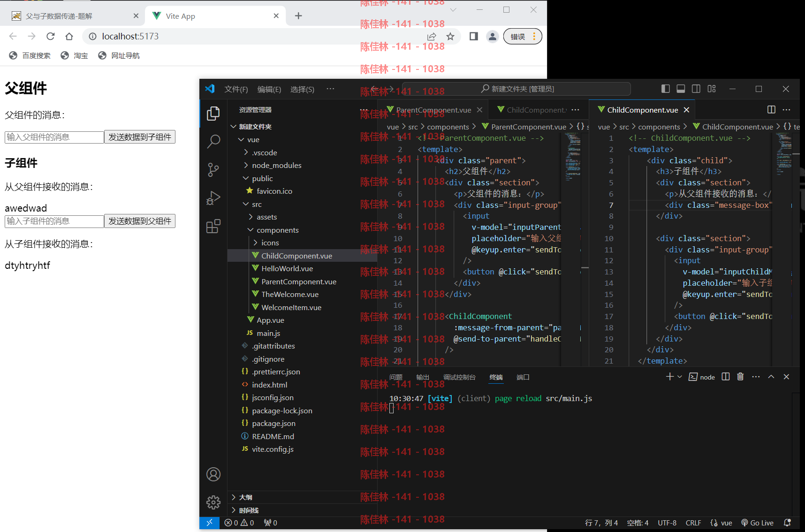Click the Go Live button in the status bar
The width and height of the screenshot is (805, 532).
click(757, 523)
